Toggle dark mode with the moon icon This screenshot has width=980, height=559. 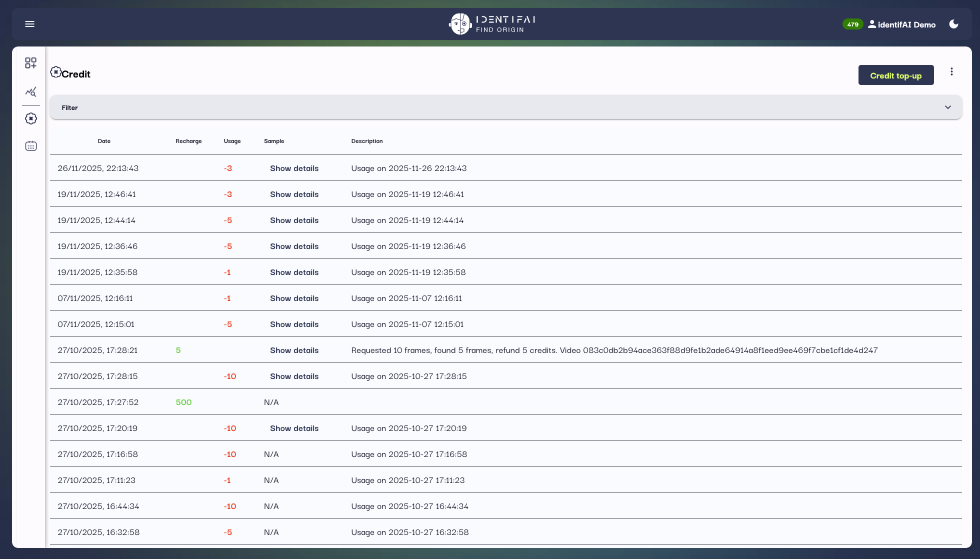(x=953, y=24)
